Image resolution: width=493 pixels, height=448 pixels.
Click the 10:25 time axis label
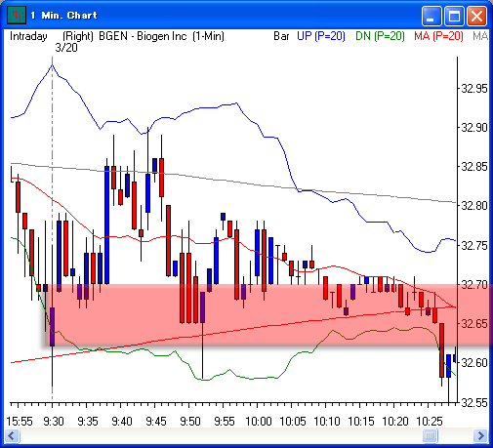[x=430, y=422]
